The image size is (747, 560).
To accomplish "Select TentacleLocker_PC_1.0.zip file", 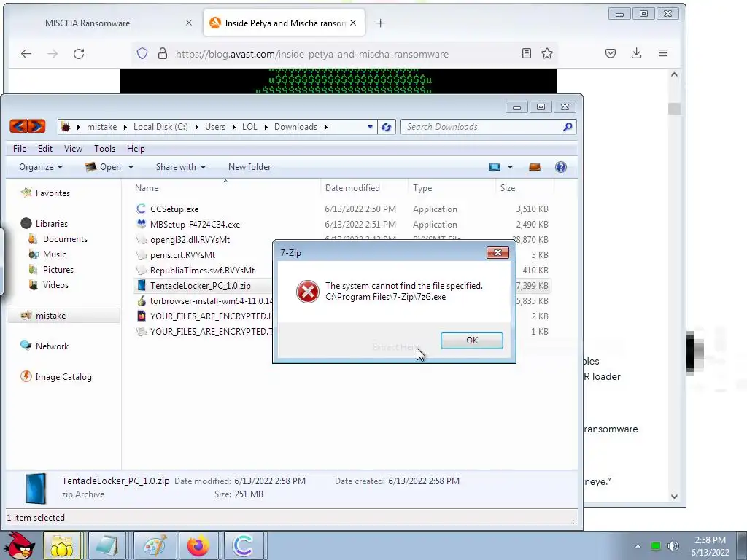I will [x=200, y=286].
